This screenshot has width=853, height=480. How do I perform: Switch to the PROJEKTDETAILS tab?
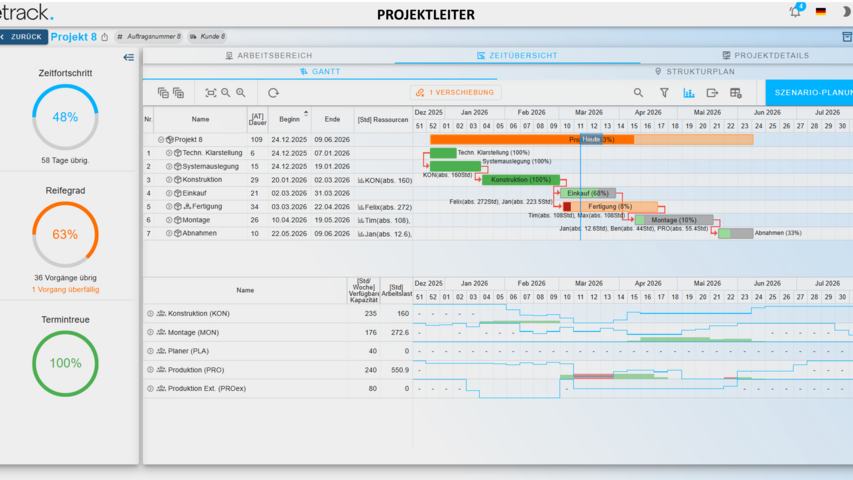[765, 56]
